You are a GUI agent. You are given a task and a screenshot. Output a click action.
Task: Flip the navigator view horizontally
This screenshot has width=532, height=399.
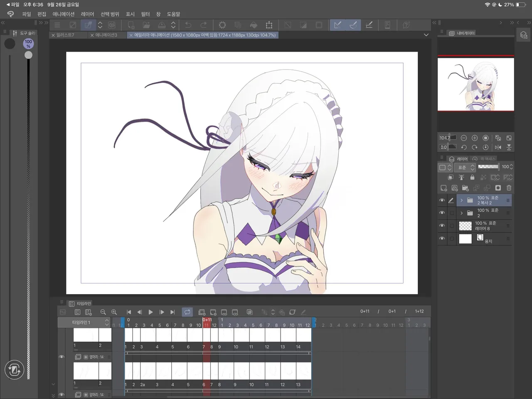tap(498, 147)
